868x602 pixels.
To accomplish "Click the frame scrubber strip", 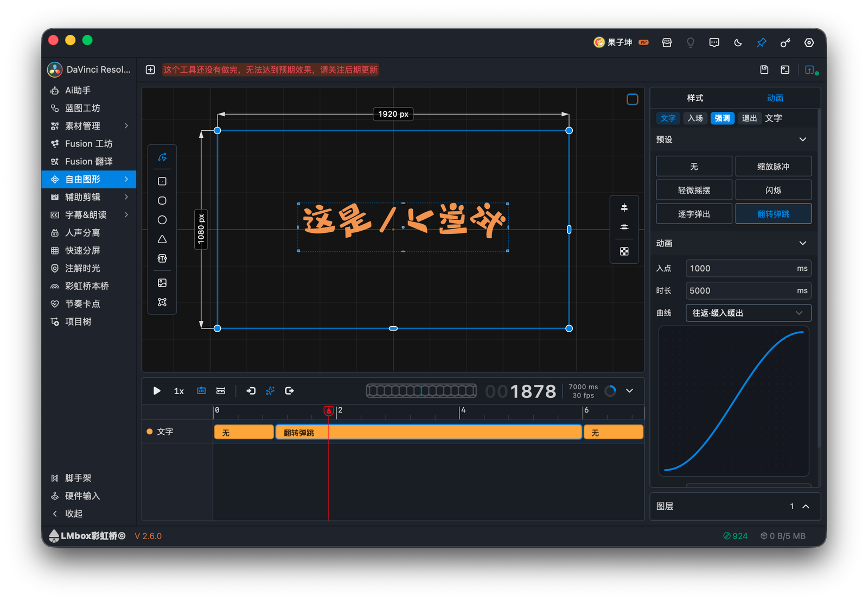I will pyautogui.click(x=422, y=391).
